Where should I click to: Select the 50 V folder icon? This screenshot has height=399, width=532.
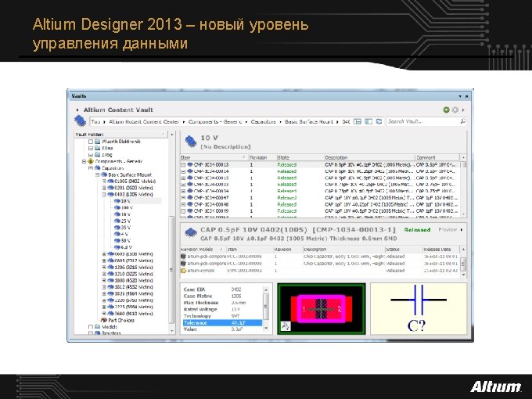click(117, 240)
